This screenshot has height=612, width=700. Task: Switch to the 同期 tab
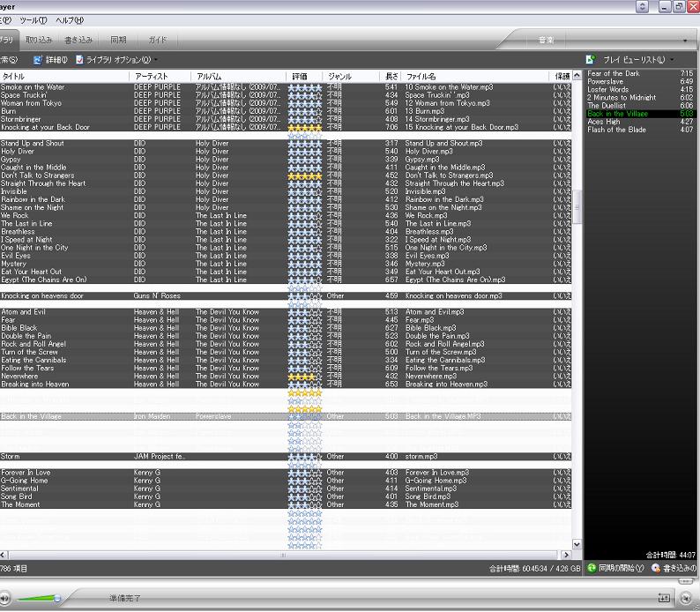[x=118, y=40]
